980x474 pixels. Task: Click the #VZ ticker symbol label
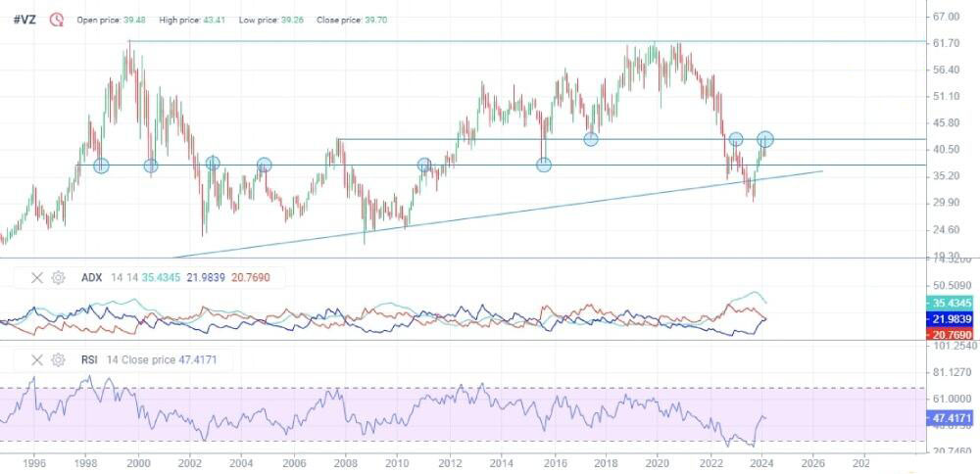tap(24, 20)
